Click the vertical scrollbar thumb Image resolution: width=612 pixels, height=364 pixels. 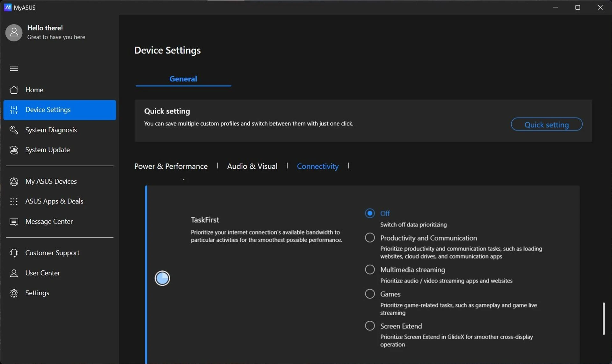603,318
